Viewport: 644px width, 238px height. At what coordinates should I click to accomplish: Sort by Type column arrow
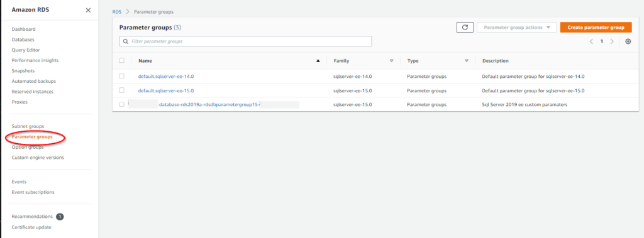(467, 61)
